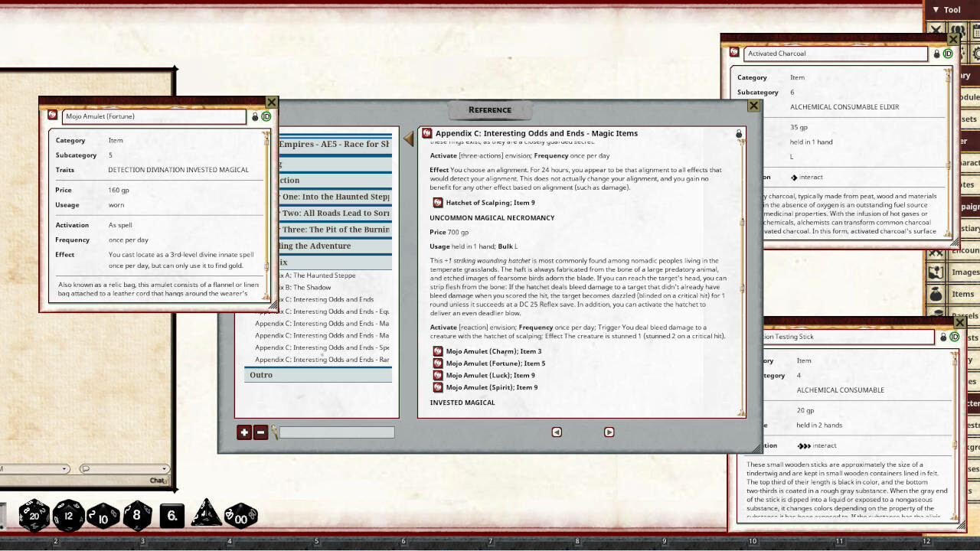Image resolution: width=980 pixels, height=551 pixels.
Task: Open the Hatchet of Scalping item link
Action: click(x=438, y=203)
